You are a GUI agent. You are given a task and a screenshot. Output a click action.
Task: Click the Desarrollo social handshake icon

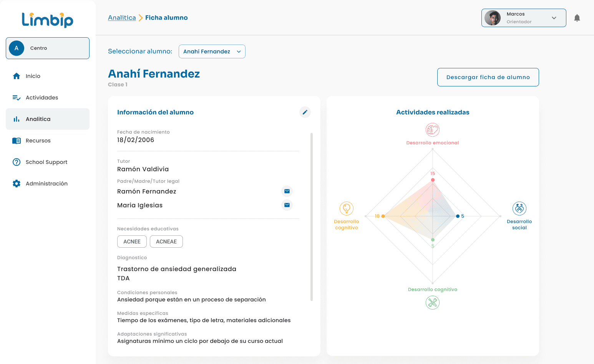tap(519, 208)
